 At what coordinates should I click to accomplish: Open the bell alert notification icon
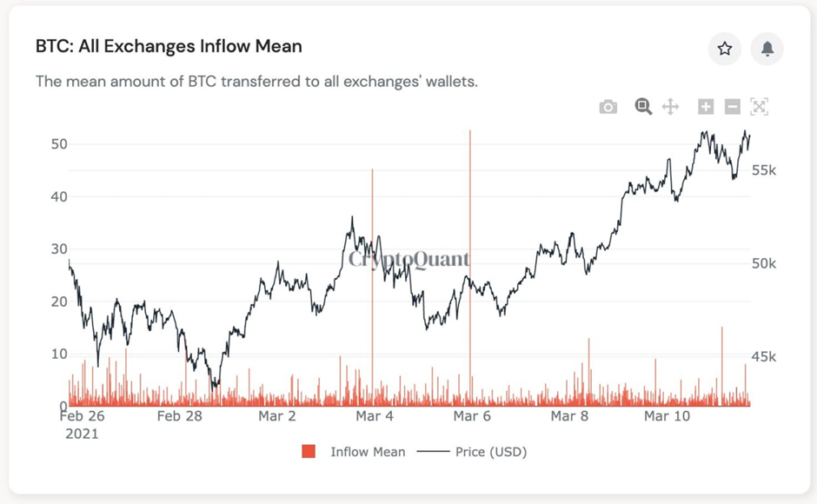point(767,49)
